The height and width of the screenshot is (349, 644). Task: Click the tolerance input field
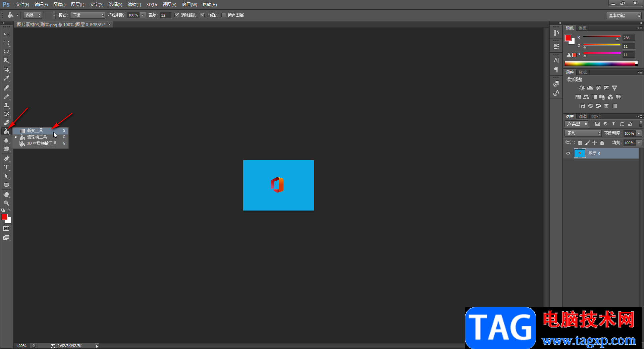tap(166, 15)
